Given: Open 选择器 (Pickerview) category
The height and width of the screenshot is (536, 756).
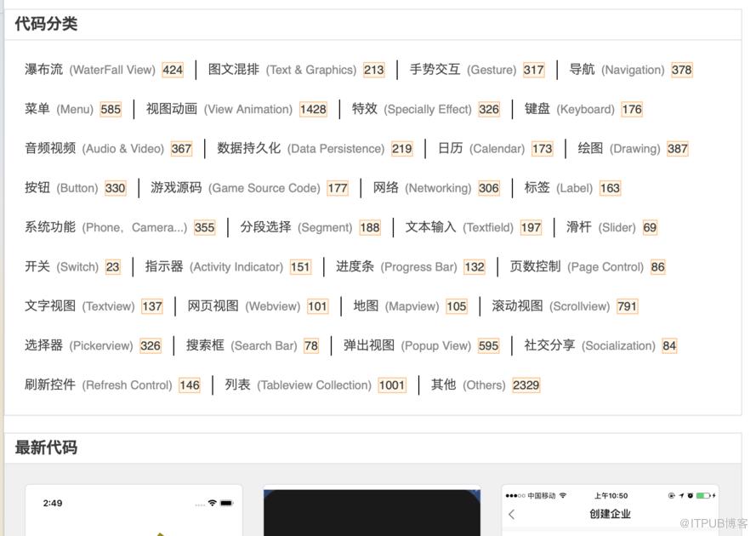Looking at the screenshot, I should point(78,345).
